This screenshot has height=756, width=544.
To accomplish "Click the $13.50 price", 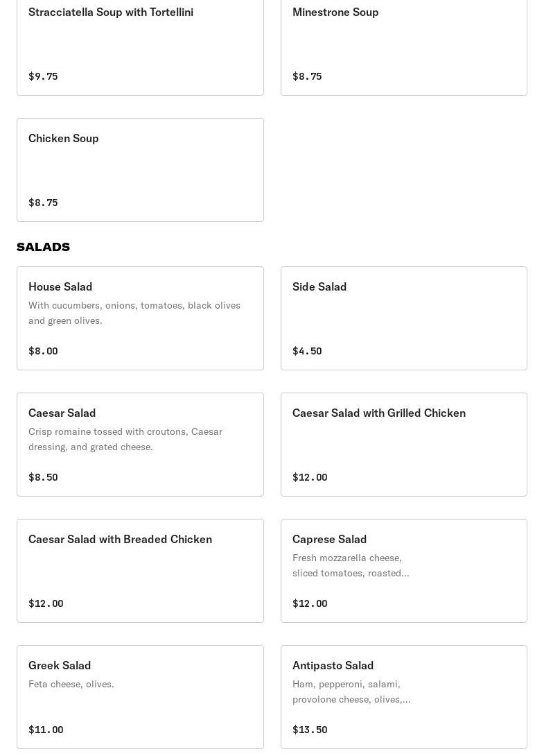I will coord(310,730).
